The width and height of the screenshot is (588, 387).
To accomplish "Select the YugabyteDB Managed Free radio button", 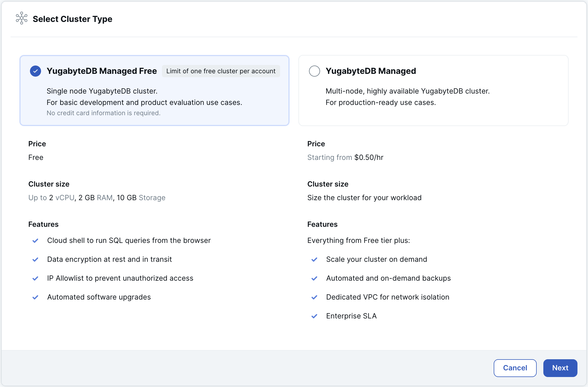I will 35,71.
